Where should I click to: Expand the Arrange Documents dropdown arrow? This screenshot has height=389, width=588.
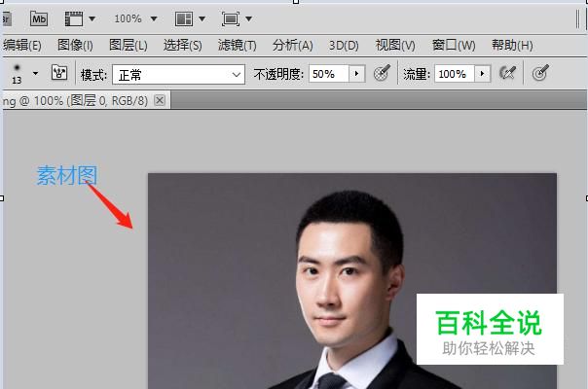202,18
